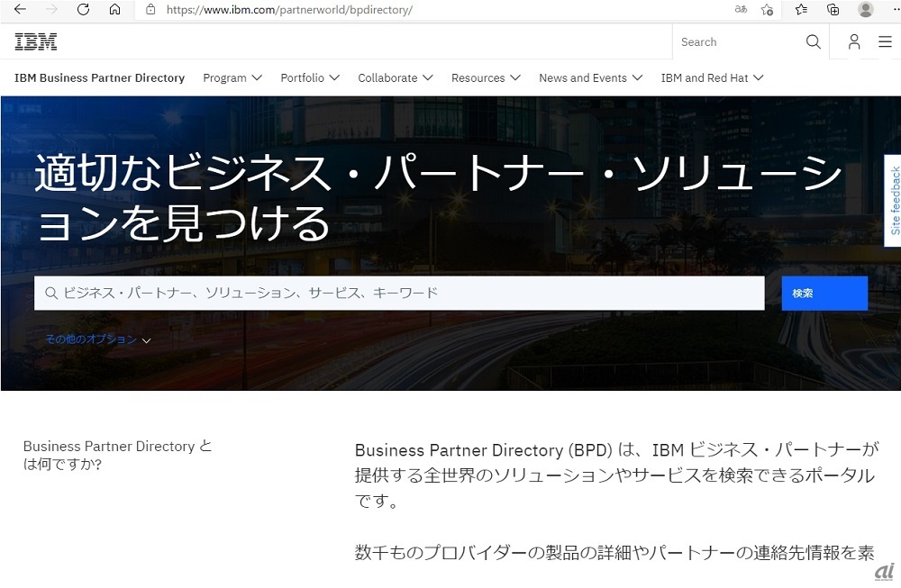Click the browser forward arrow
Viewport: 901px width, 588px height.
pyautogui.click(x=51, y=9)
